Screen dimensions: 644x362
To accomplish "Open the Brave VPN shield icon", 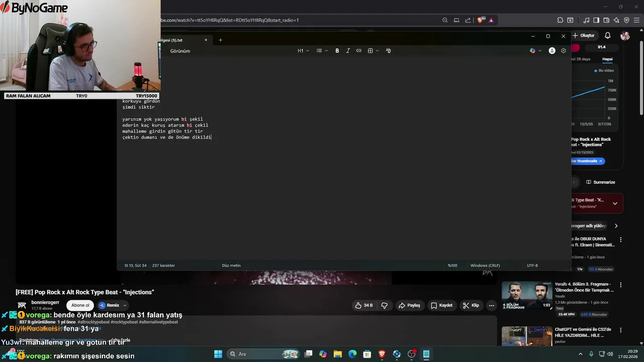I will click(x=626, y=20).
